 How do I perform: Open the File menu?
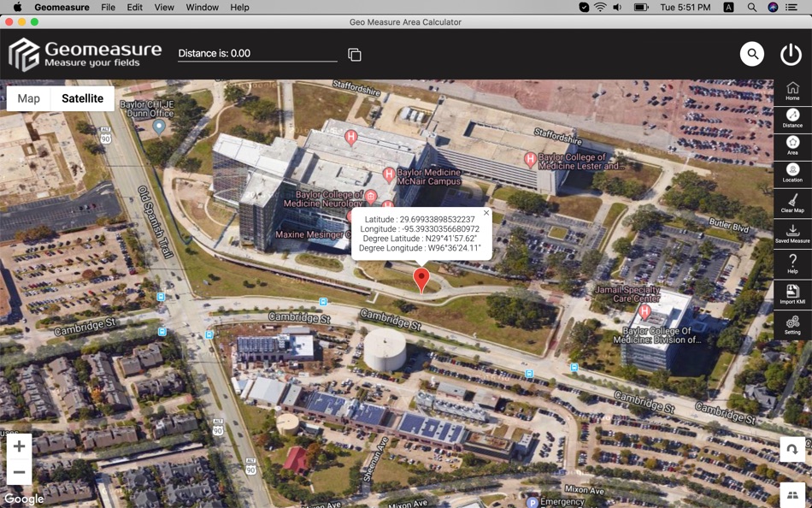(109, 7)
